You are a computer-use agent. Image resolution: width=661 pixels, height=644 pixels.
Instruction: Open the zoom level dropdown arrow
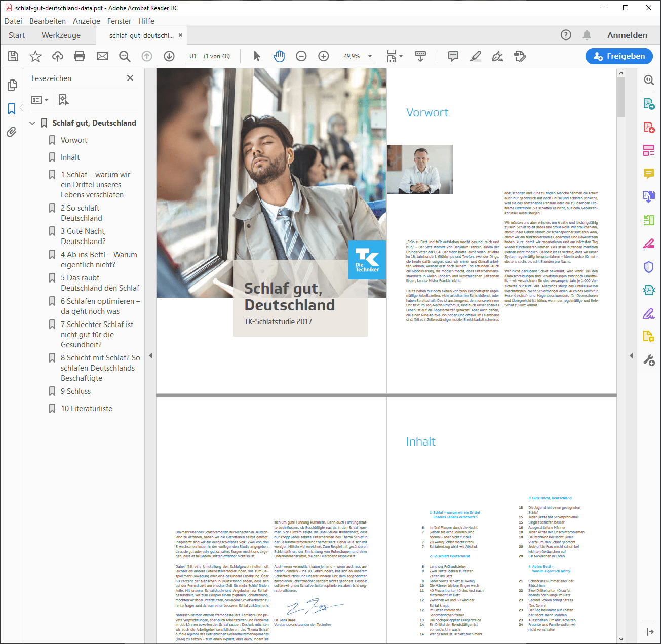[x=370, y=56]
